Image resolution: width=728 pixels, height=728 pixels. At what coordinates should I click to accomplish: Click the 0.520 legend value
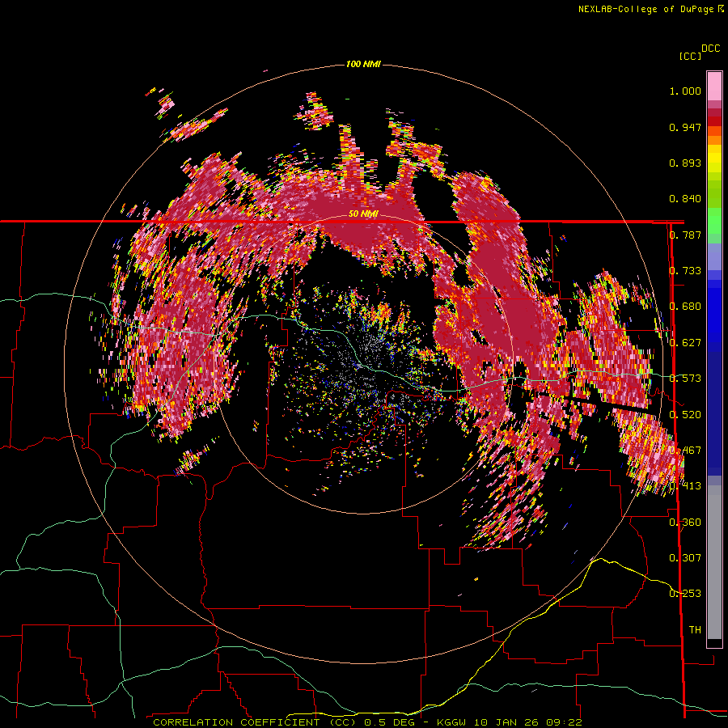(685, 414)
